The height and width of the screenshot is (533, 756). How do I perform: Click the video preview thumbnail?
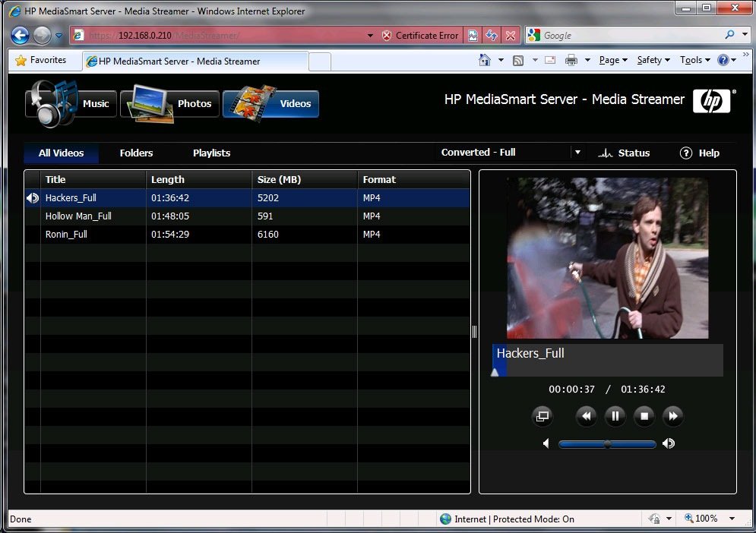point(608,258)
